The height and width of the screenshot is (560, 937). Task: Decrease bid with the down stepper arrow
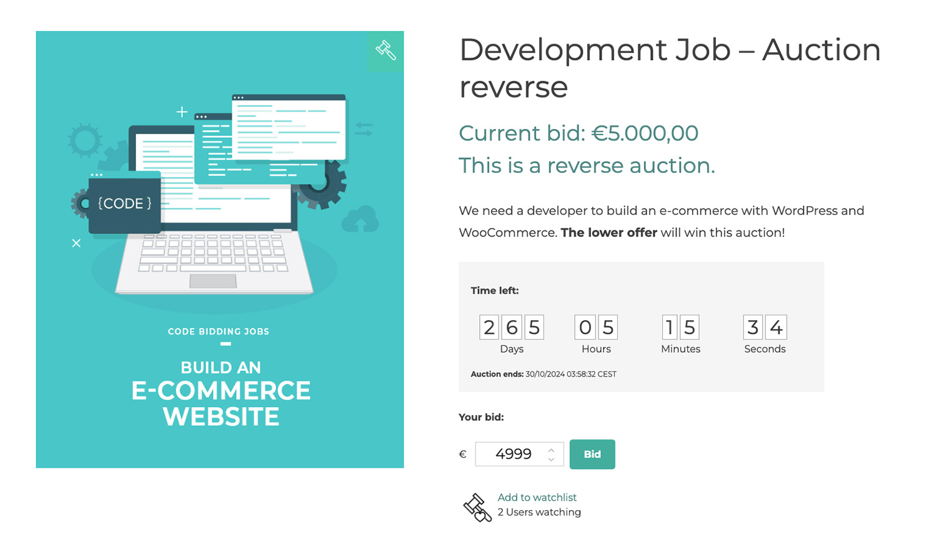point(551,459)
